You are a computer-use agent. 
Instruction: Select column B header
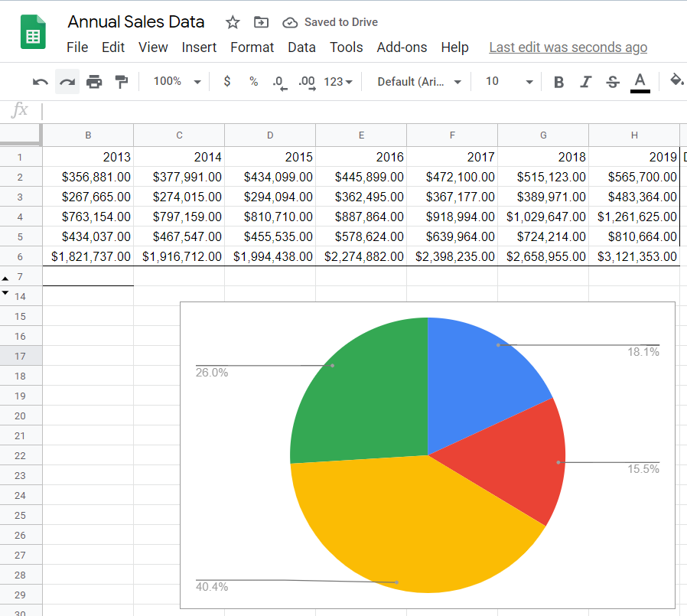click(x=87, y=134)
